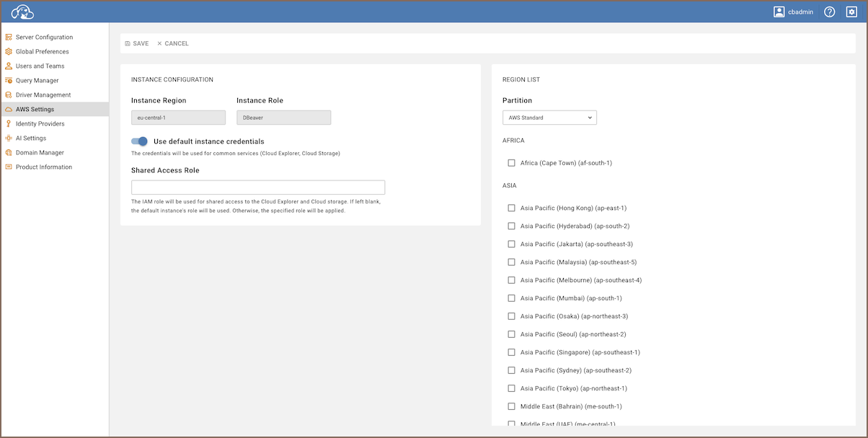This screenshot has height=438, width=868.
Task: Open the help question mark icon
Action: (829, 12)
